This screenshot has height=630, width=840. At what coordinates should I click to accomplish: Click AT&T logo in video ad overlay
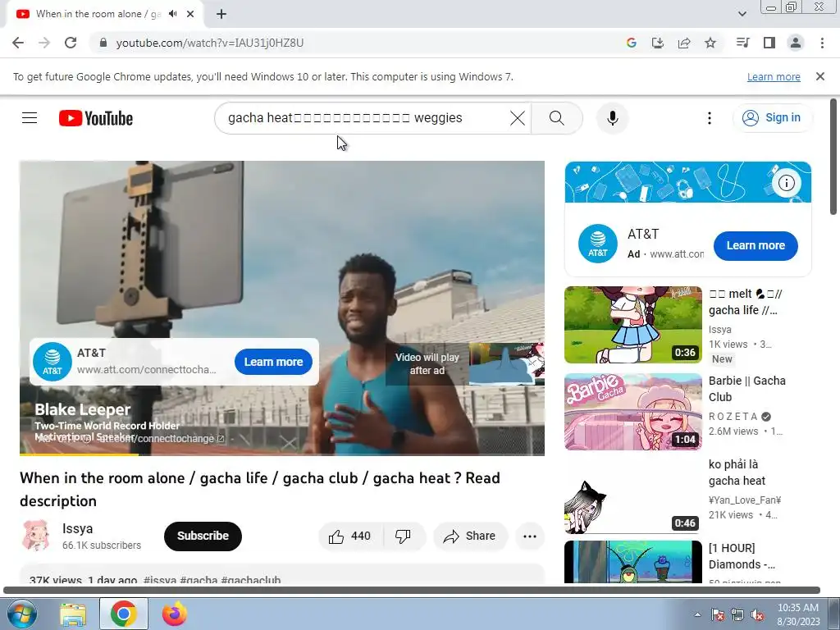52,362
